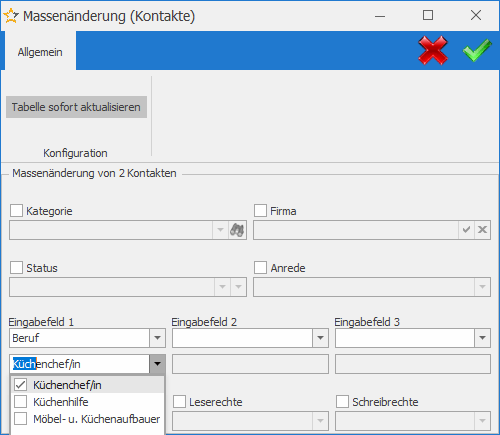The width and height of the screenshot is (500, 435).
Task: Click the small X icon in Firma field
Action: click(482, 230)
